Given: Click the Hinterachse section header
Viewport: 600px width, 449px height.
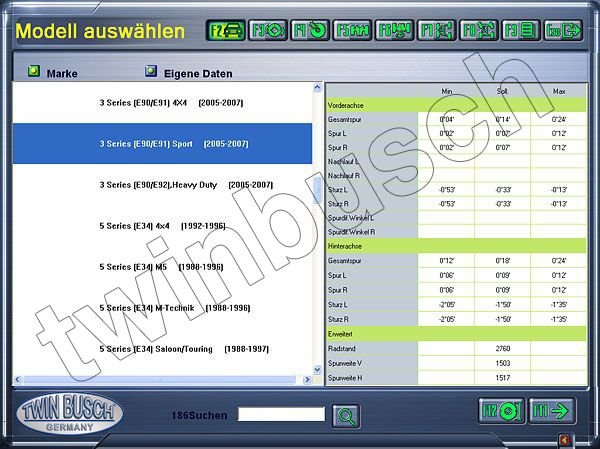Looking at the screenshot, I should [x=456, y=246].
